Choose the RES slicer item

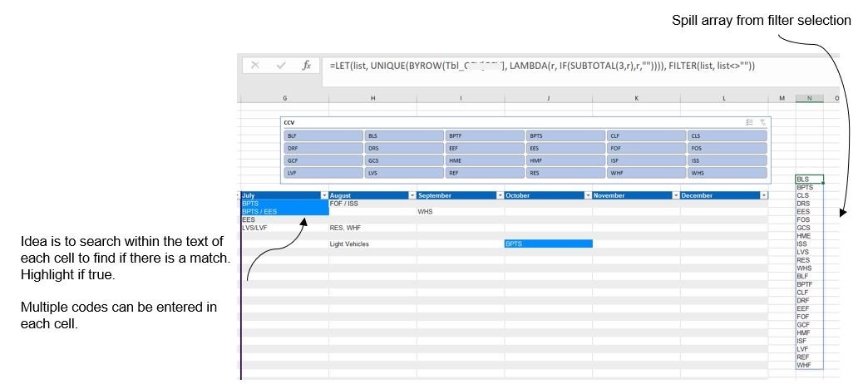pos(565,173)
